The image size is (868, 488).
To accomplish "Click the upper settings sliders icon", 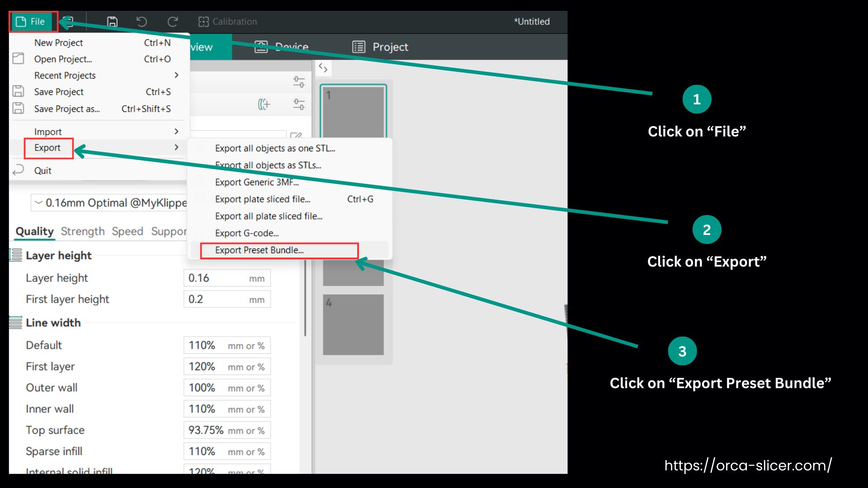I will (x=299, y=82).
